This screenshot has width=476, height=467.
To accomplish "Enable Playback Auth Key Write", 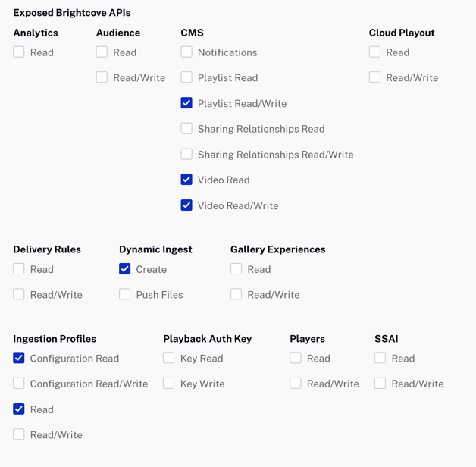I will tap(169, 383).
